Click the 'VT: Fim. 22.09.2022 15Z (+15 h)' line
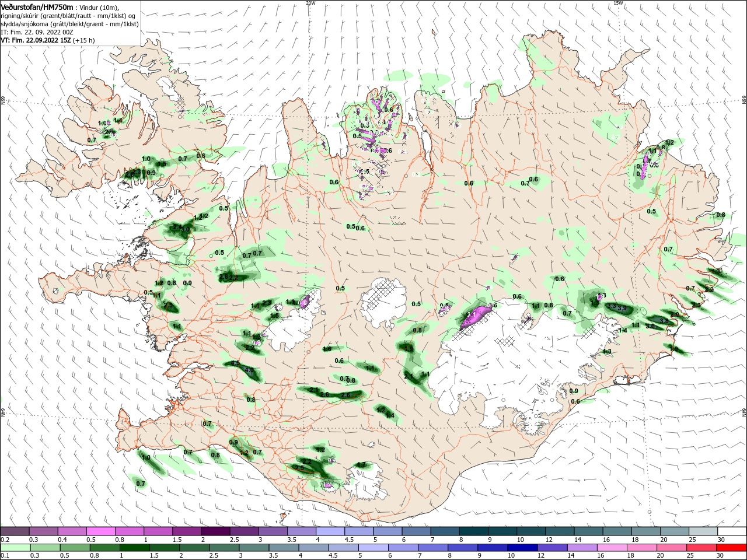Screen dimensions: 747x560 point(48,40)
